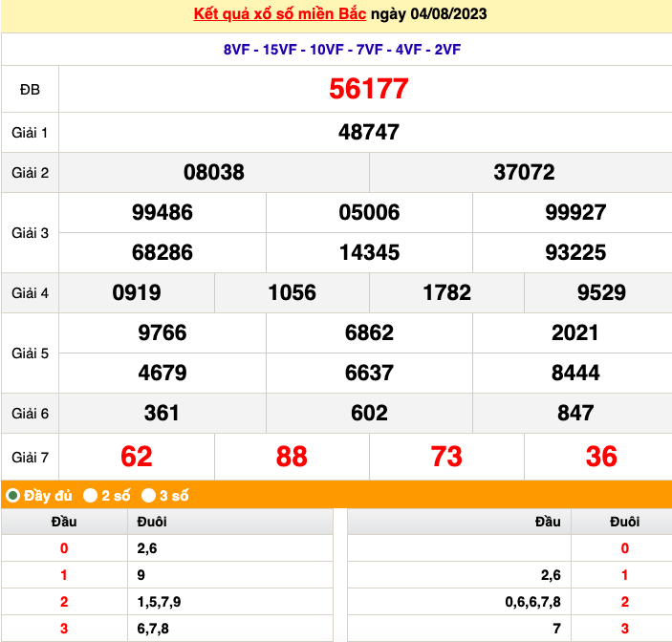Click Giải 4 number 1056

(x=292, y=292)
